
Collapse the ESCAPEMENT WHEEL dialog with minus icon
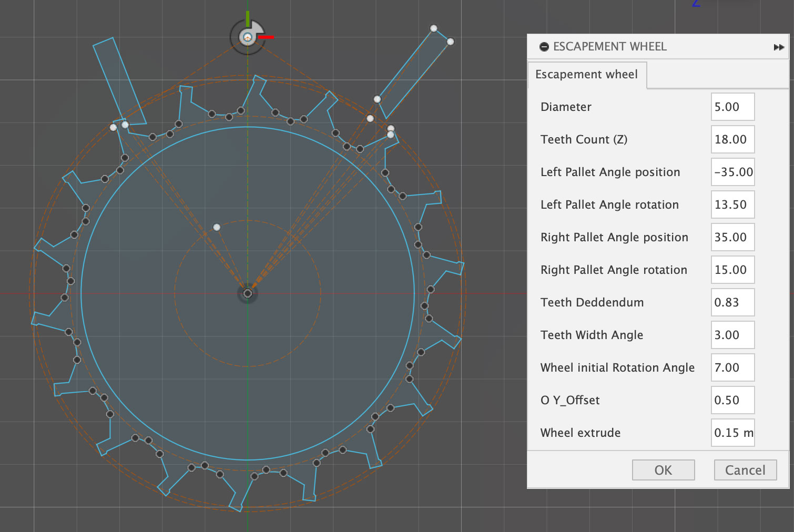544,47
